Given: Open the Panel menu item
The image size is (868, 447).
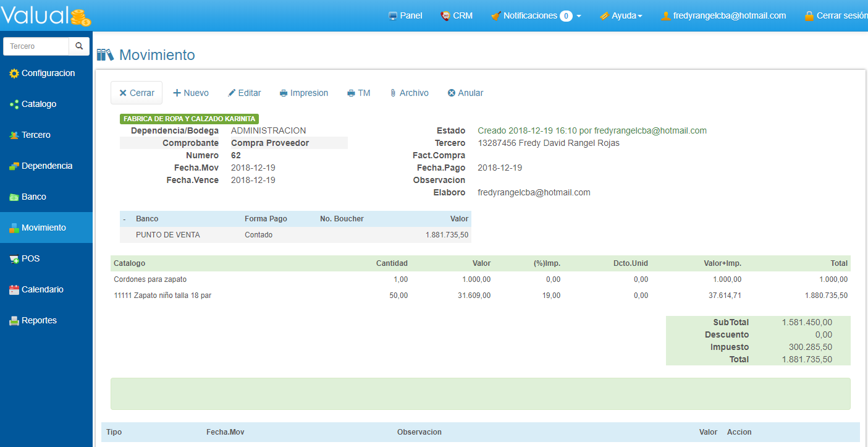Looking at the screenshot, I should pyautogui.click(x=405, y=15).
